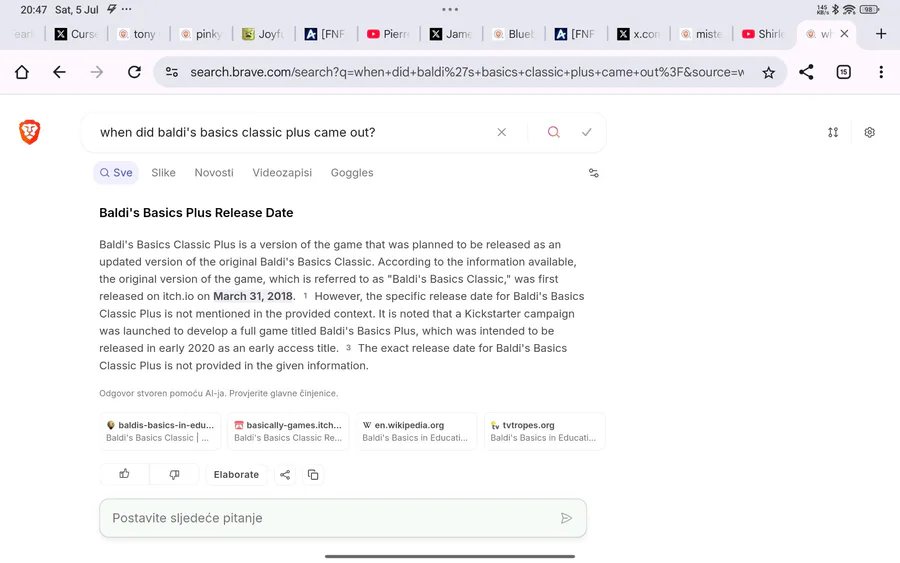Share the AI answer
Screen dimensions: 900x563
285,475
